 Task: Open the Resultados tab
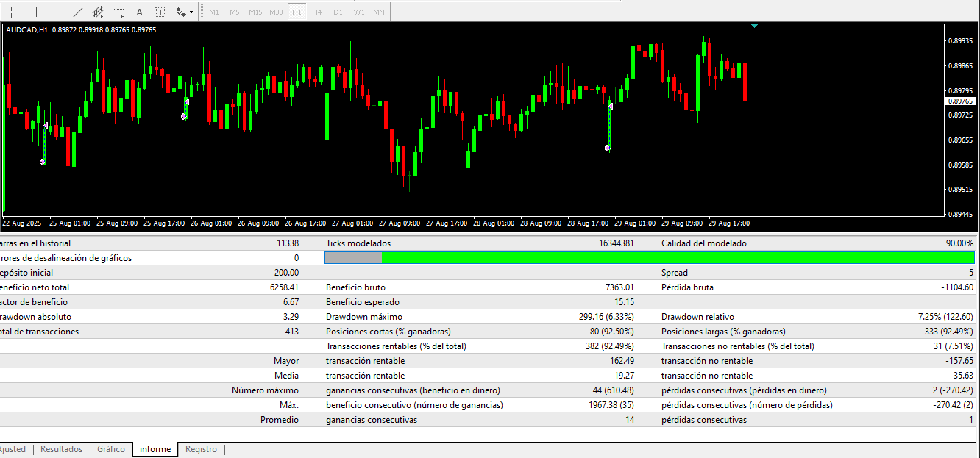[61, 449]
